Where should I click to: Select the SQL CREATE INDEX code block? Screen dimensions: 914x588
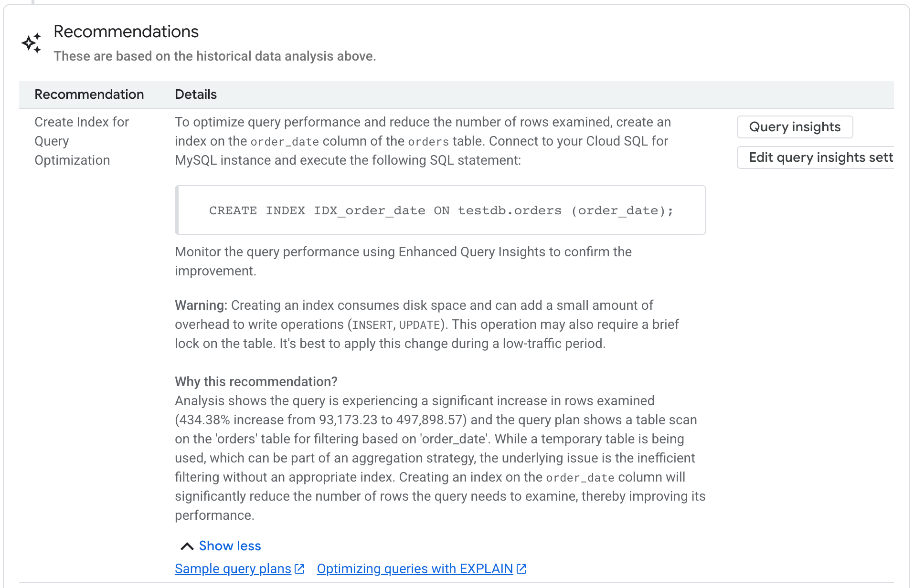click(x=440, y=210)
